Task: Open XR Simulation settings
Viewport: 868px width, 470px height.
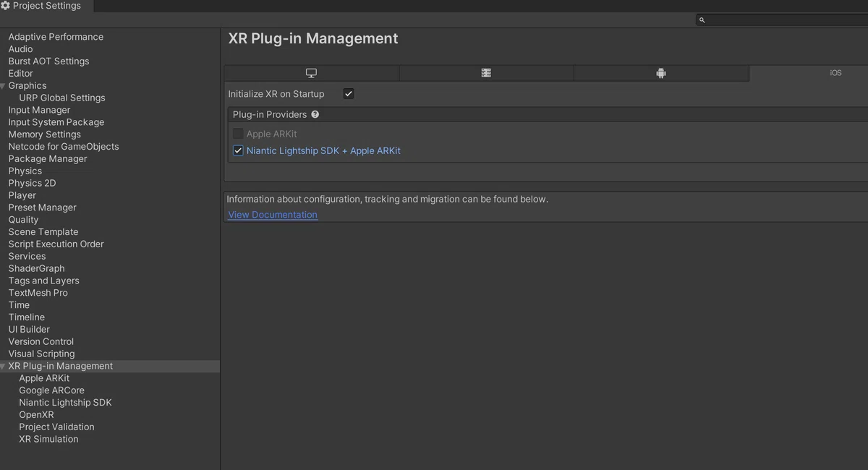Action: 48,440
